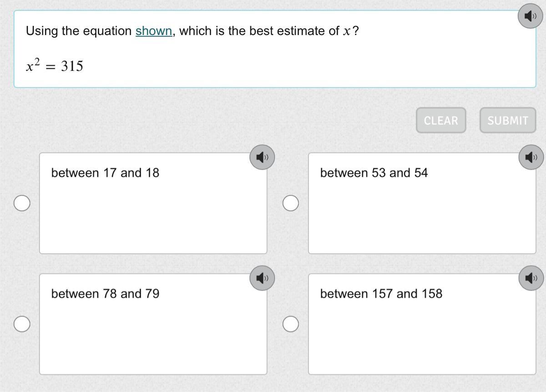
Task: Play audio for "between 78 and 79"
Action: point(262,278)
